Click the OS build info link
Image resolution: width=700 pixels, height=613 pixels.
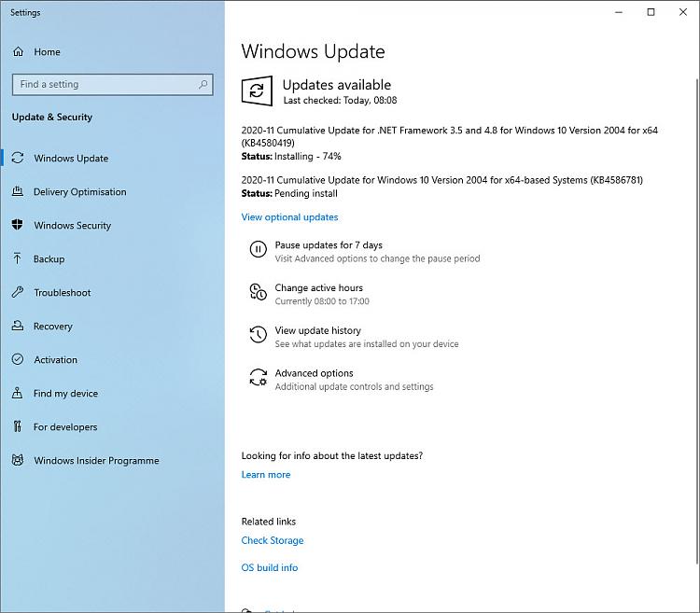pyautogui.click(x=270, y=567)
